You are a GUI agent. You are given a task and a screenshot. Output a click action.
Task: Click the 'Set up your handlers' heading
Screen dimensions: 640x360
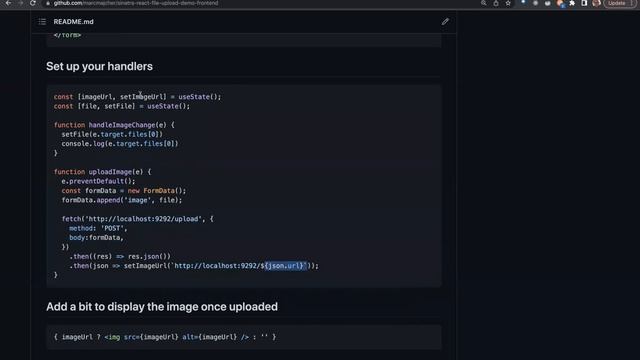(99, 66)
